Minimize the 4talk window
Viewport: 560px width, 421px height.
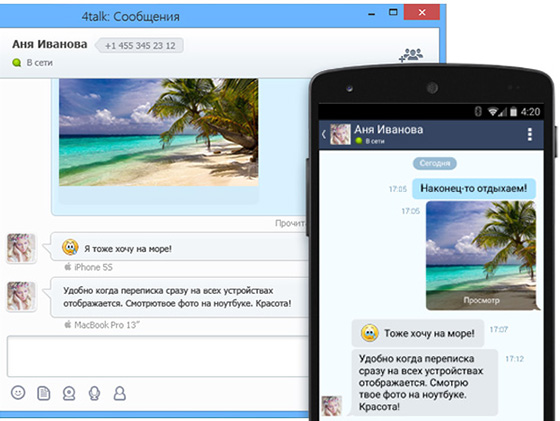point(372,14)
